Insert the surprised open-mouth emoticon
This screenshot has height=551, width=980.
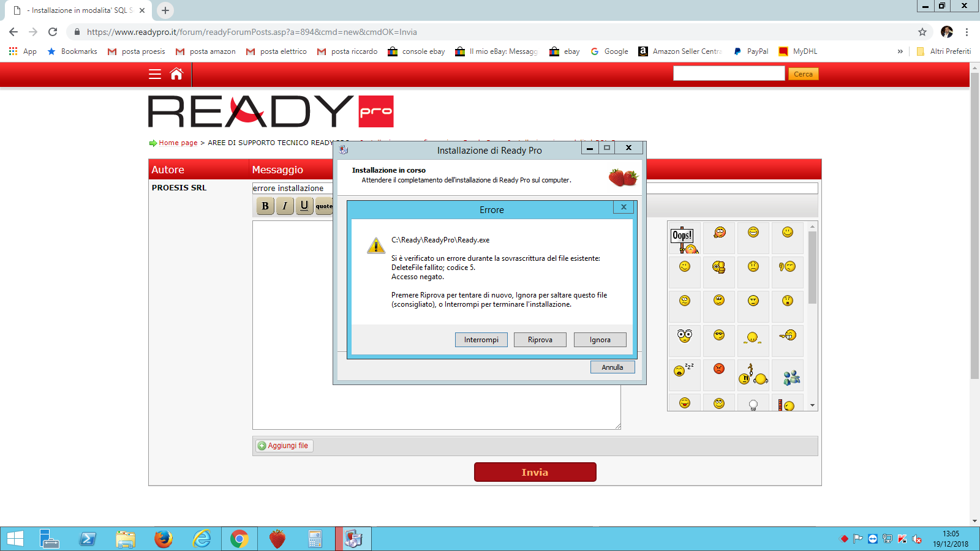click(x=788, y=301)
